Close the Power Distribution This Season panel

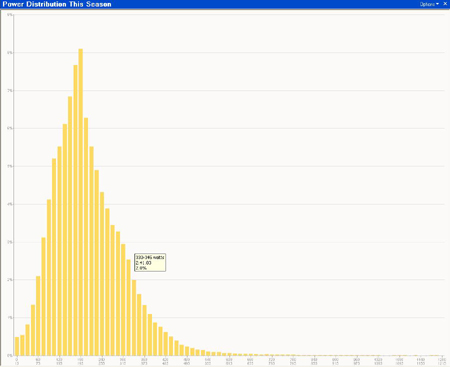pyautogui.click(x=445, y=4)
